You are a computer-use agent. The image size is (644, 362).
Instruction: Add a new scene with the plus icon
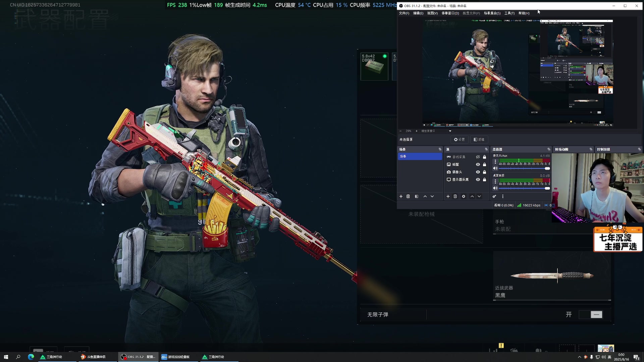[x=401, y=196]
